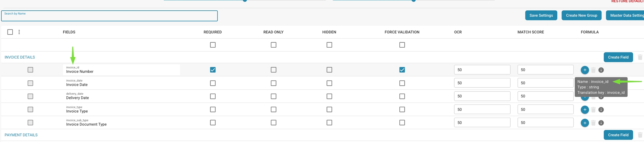
Task: Click Create Field in Invoice Details
Action: [x=618, y=57]
